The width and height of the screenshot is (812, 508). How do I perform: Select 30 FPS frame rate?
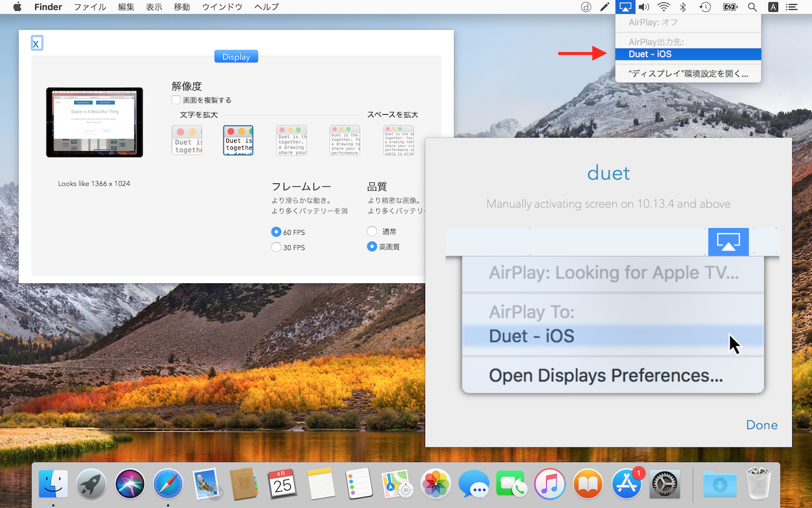(x=276, y=247)
